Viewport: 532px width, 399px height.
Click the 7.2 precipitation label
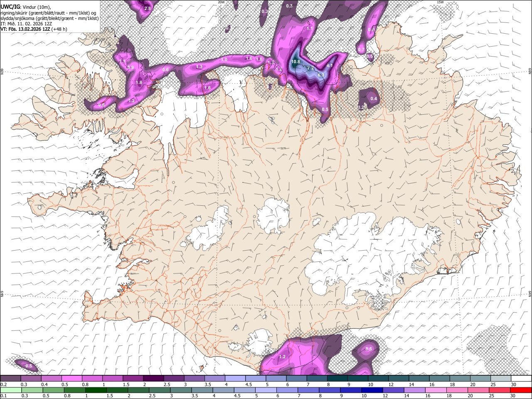pos(310,68)
